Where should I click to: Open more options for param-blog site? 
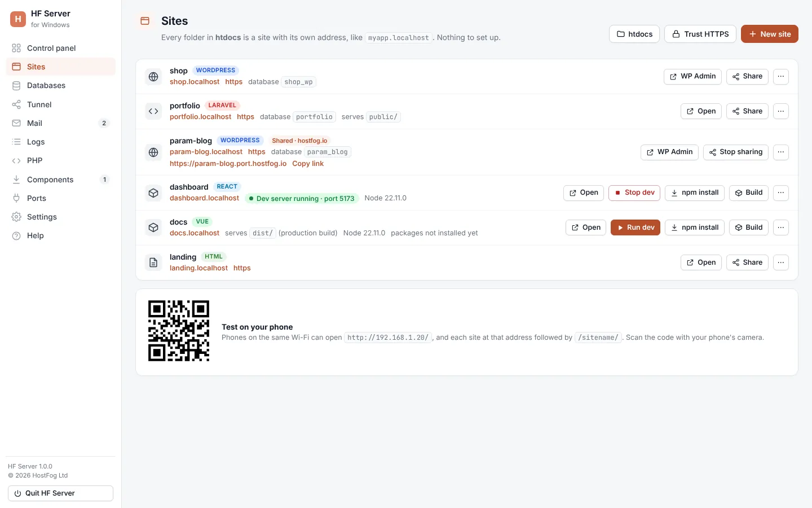pyautogui.click(x=781, y=152)
